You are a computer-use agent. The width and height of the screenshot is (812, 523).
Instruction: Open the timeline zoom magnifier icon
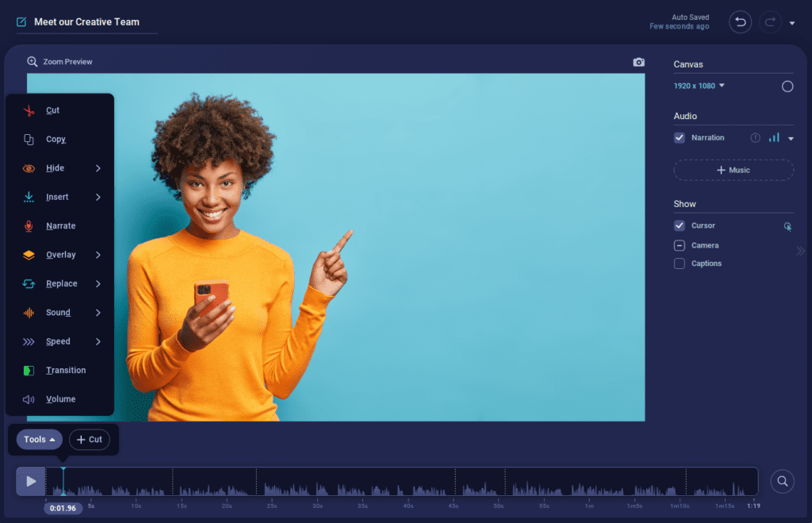pos(782,482)
